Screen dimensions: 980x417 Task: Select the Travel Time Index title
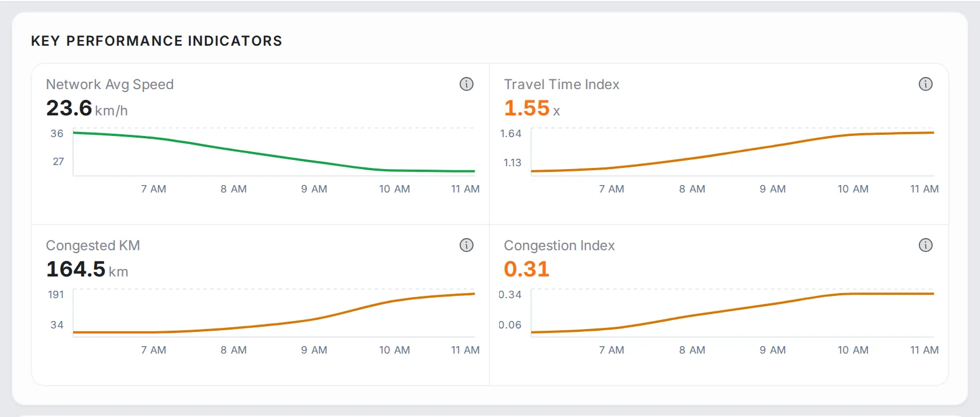(561, 85)
